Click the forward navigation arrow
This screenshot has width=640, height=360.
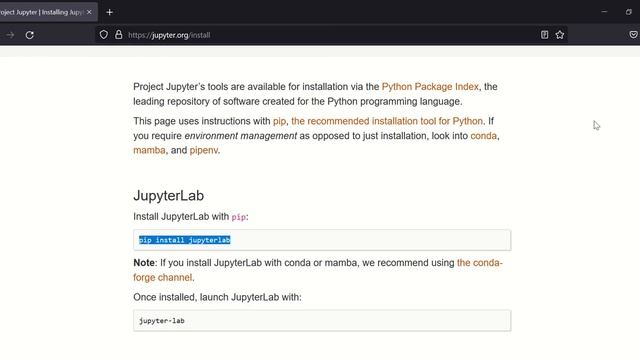10,35
